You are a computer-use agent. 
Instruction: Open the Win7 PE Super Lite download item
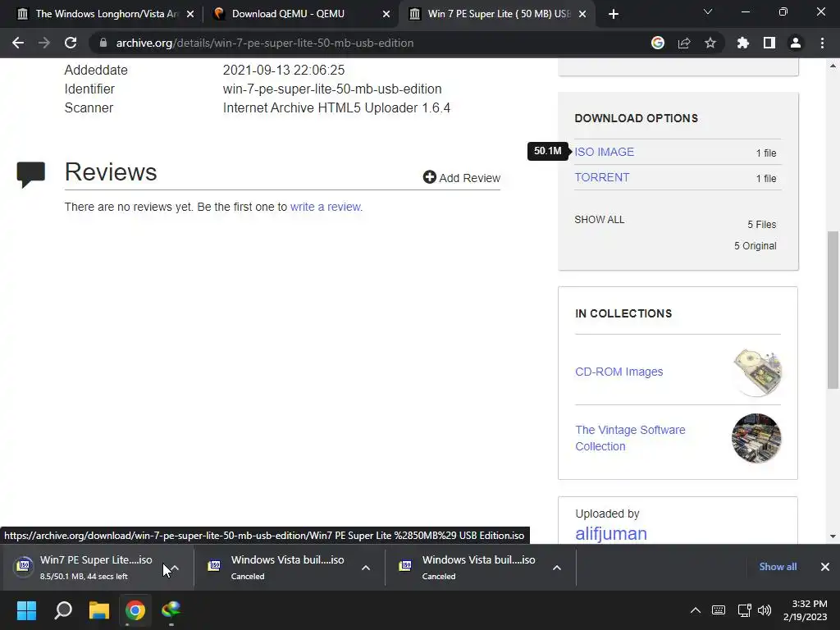click(x=85, y=567)
